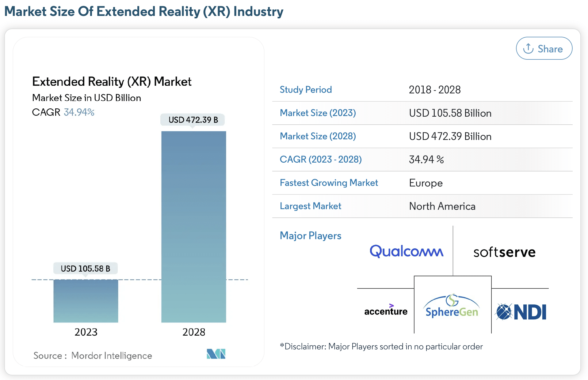The image size is (588, 380).
Task: Click the Fastest Growing Market label
Action: pos(329,183)
